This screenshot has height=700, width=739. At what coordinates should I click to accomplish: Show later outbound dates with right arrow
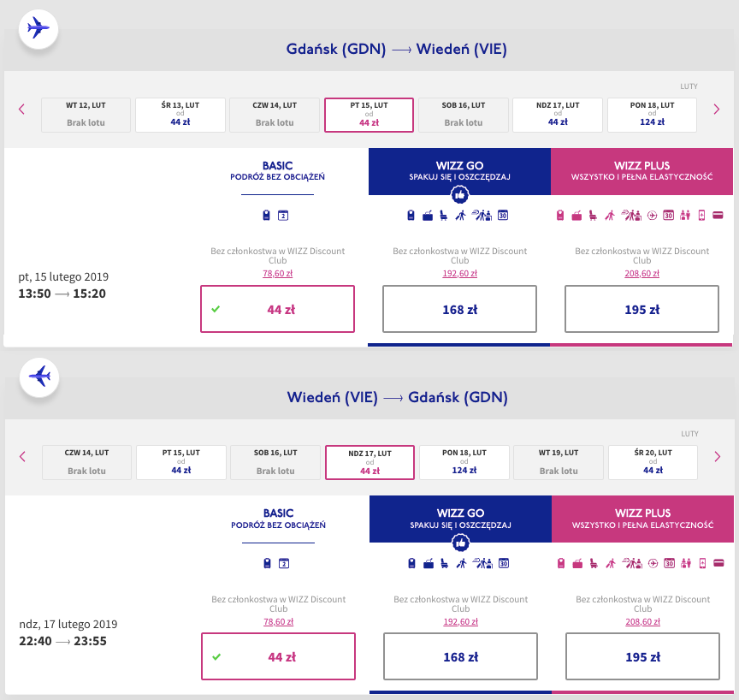point(717,109)
